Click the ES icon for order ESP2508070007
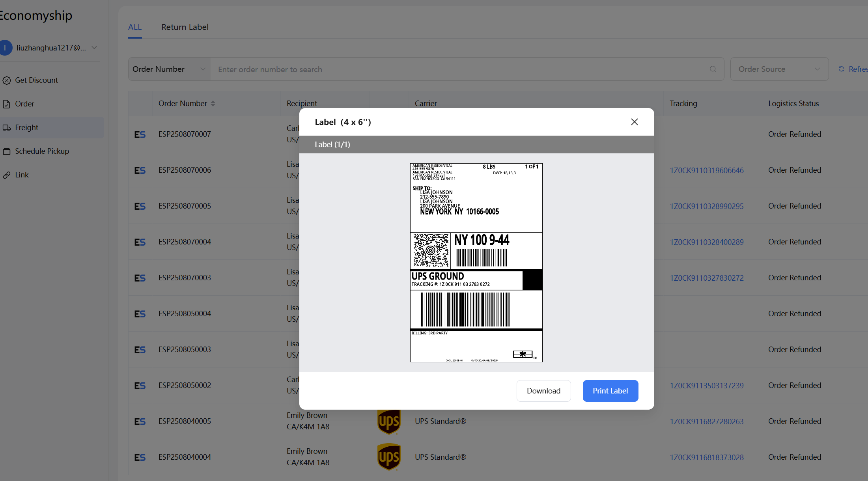 coord(140,134)
